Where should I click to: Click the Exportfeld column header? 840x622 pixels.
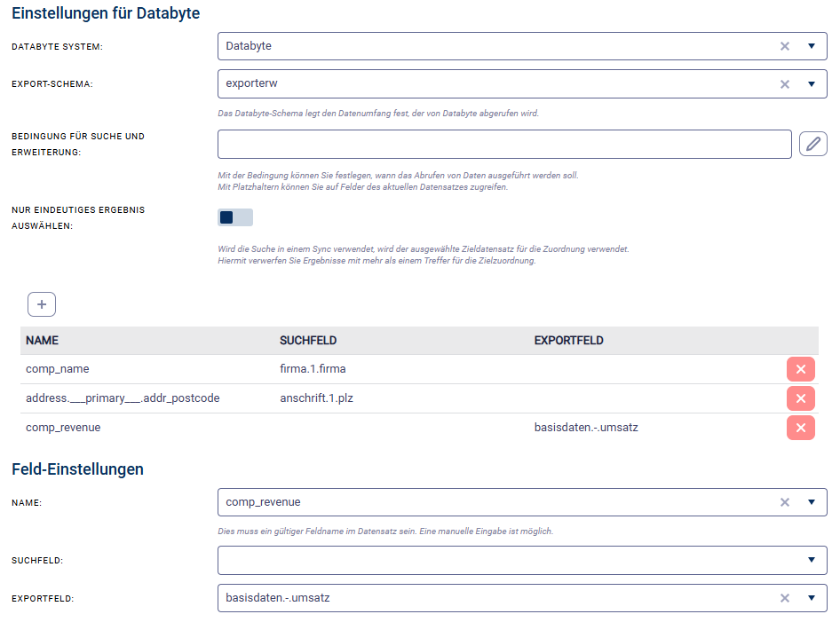tap(569, 341)
